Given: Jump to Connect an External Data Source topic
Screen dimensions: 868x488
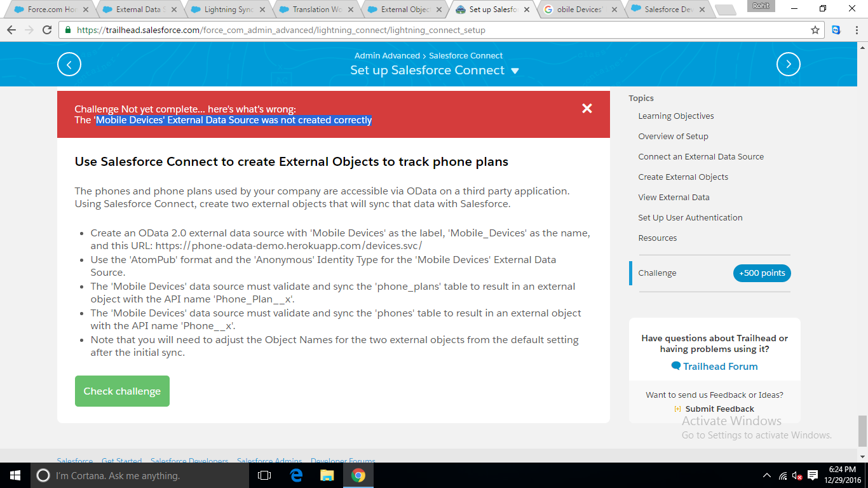Looking at the screenshot, I should tap(701, 157).
